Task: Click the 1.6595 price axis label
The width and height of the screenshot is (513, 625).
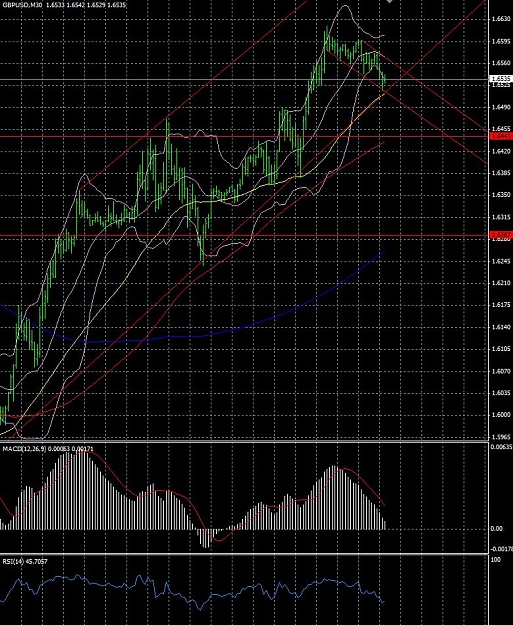Action: (x=501, y=41)
